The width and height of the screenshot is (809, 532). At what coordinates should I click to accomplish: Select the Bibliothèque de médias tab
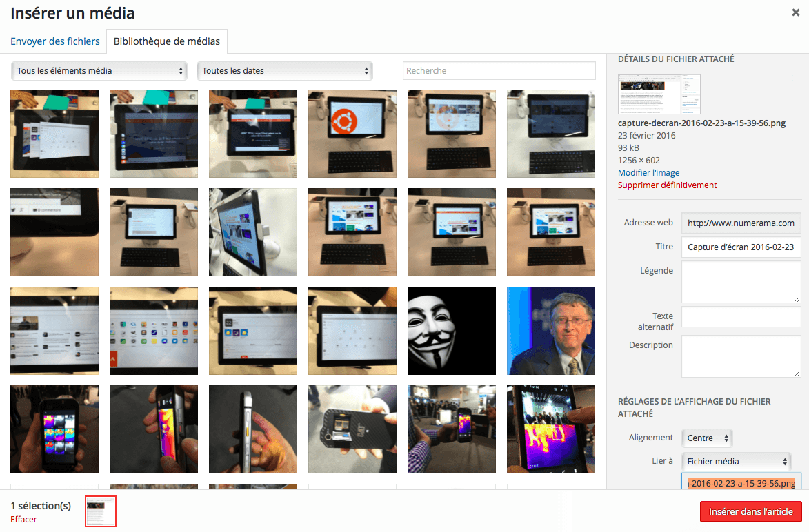pyautogui.click(x=167, y=41)
